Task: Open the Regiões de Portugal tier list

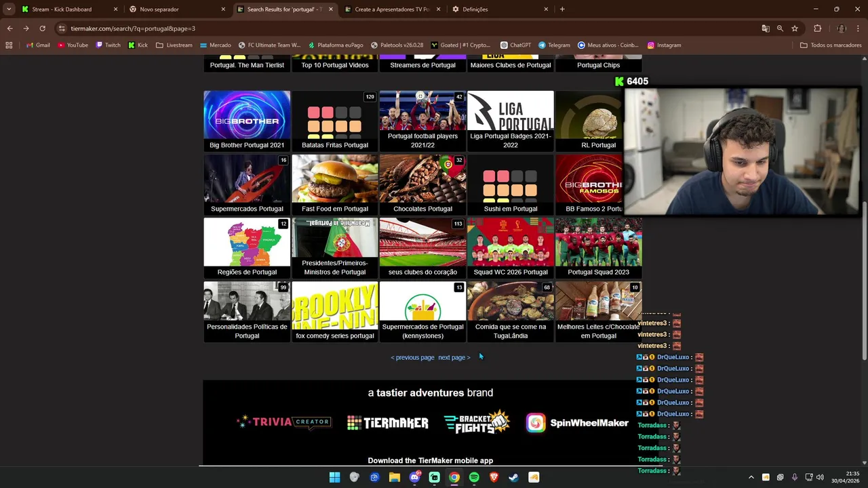Action: [x=247, y=248]
